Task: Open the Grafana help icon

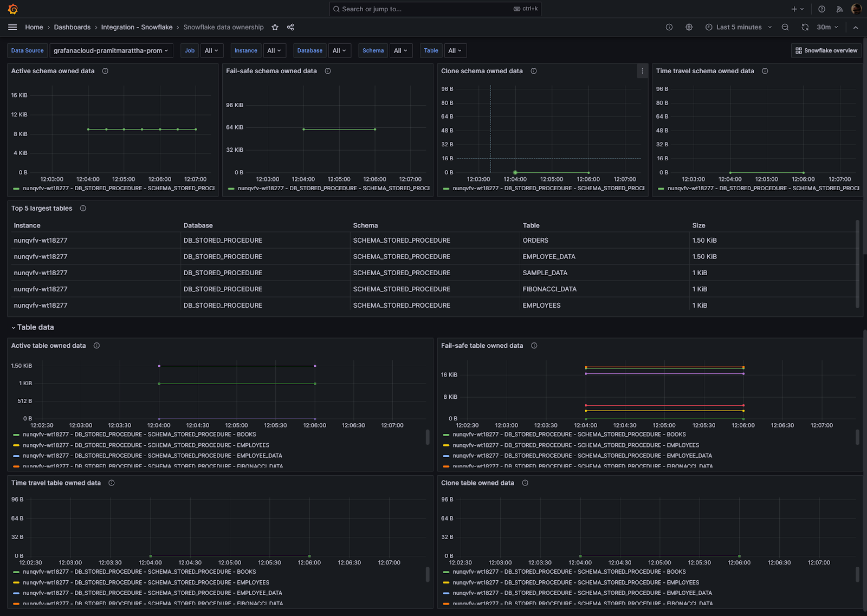Action: click(821, 9)
